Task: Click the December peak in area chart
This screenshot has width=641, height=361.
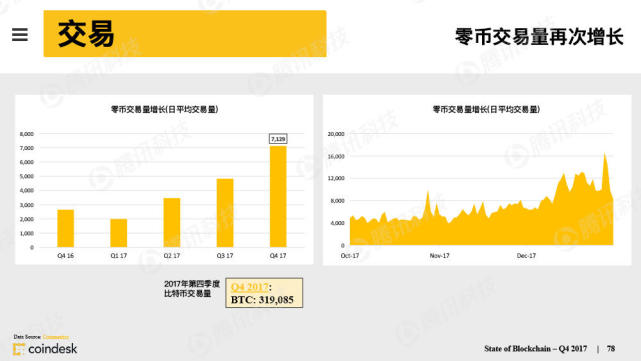Action: (605, 155)
